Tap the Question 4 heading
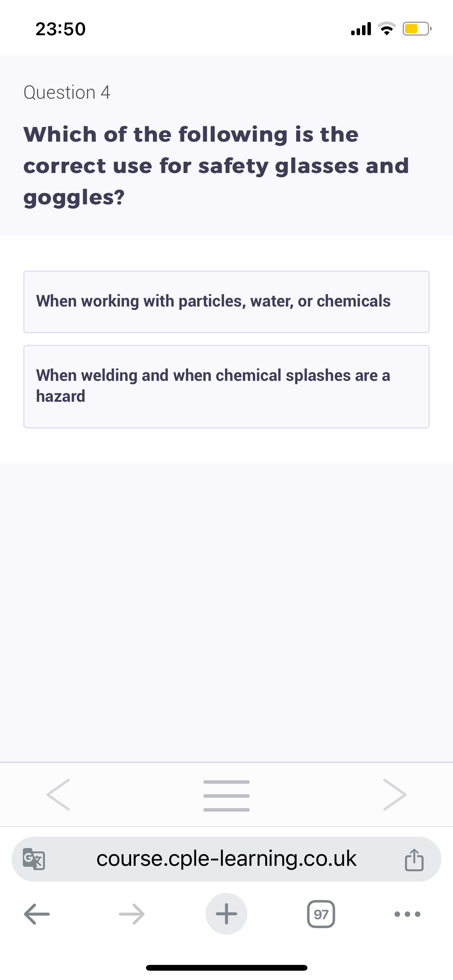The height and width of the screenshot is (980, 453). 67,92
